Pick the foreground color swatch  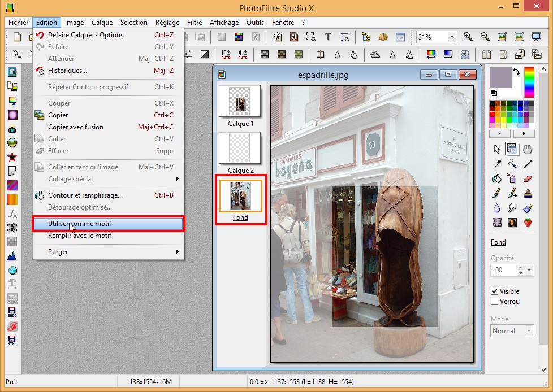pos(500,77)
